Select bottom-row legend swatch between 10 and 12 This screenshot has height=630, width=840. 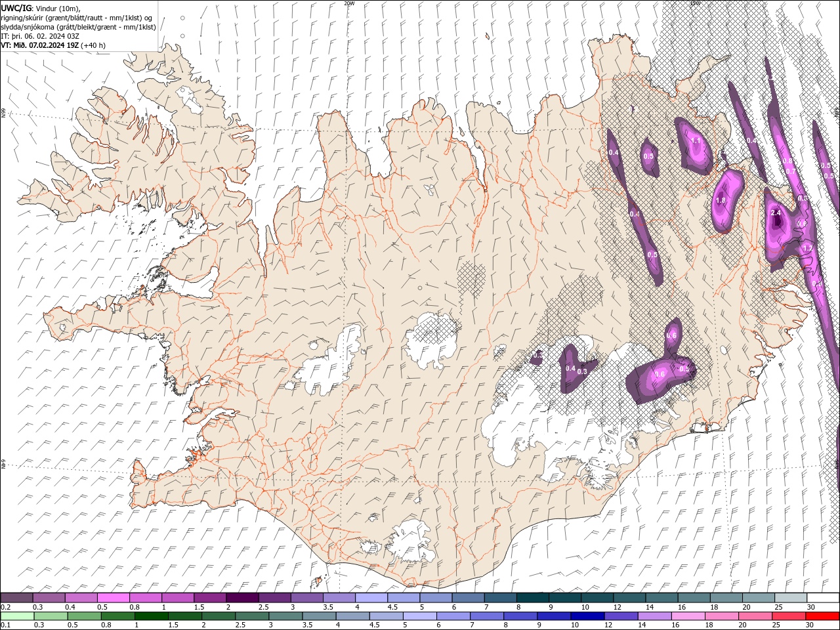[x=587, y=616]
